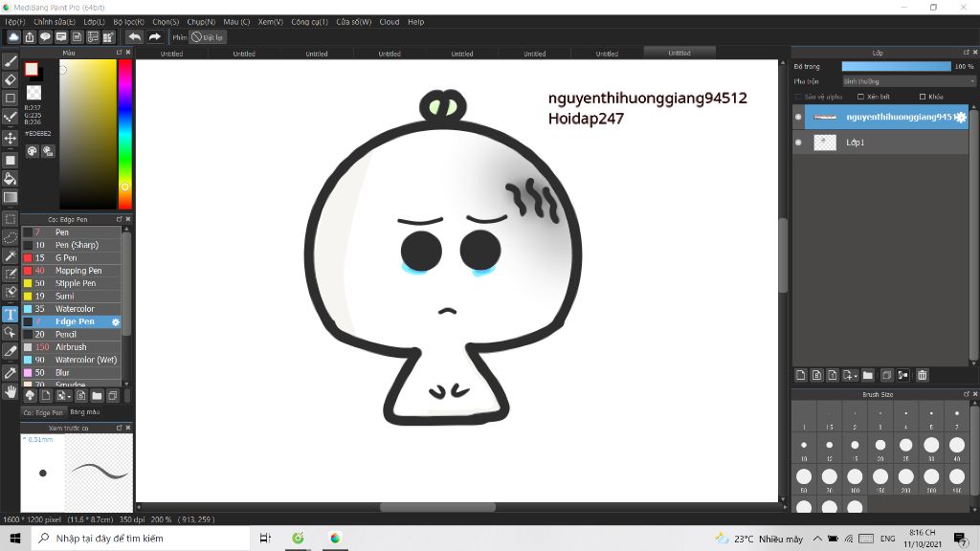
Task: Open settings gear of Edge Pen brush
Action: (116, 321)
